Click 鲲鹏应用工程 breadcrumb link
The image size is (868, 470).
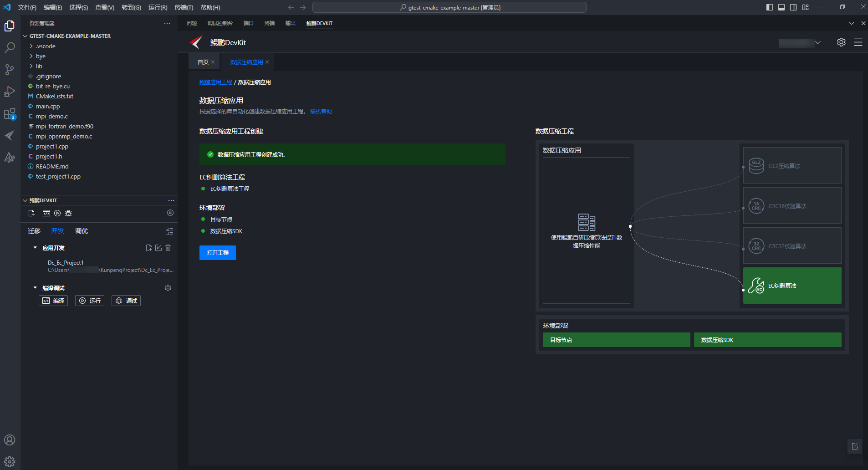(216, 82)
